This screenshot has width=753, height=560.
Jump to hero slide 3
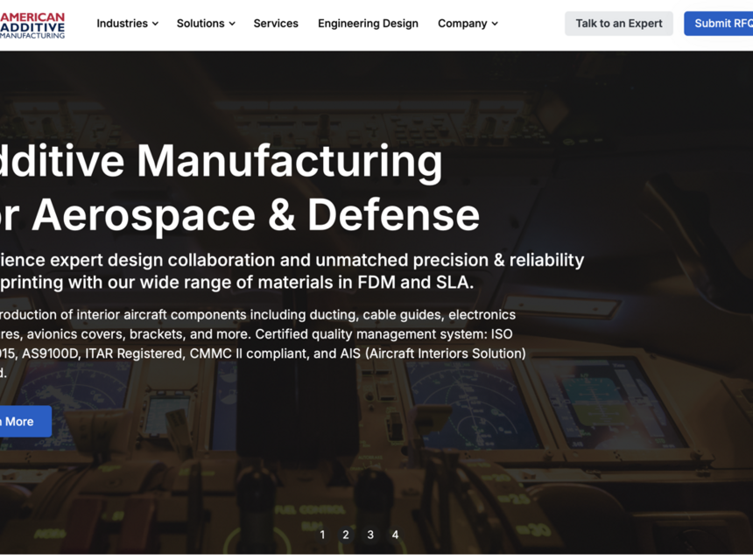click(x=370, y=535)
